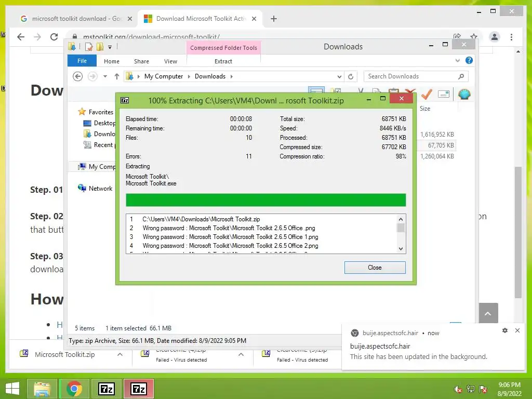Click the error log scroll down arrow
The image size is (532, 399).
(x=401, y=249)
